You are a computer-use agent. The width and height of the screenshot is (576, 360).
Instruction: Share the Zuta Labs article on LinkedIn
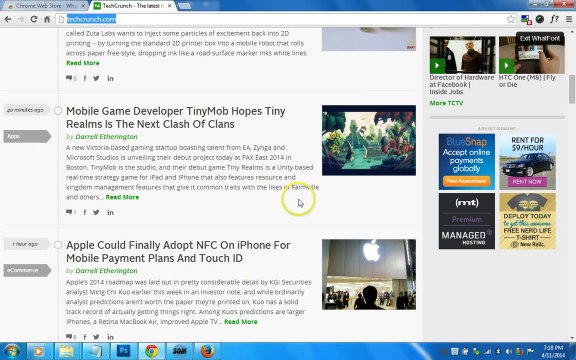coord(110,78)
